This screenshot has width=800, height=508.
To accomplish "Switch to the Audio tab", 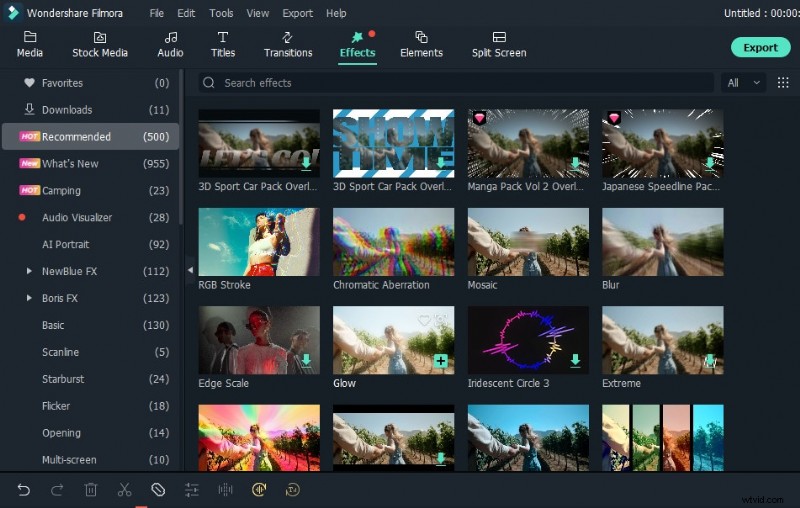I will coord(170,44).
